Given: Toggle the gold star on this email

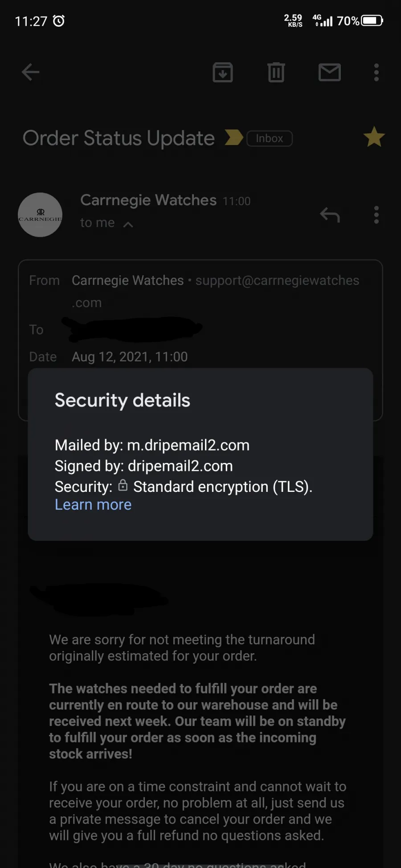Looking at the screenshot, I should (x=374, y=137).
